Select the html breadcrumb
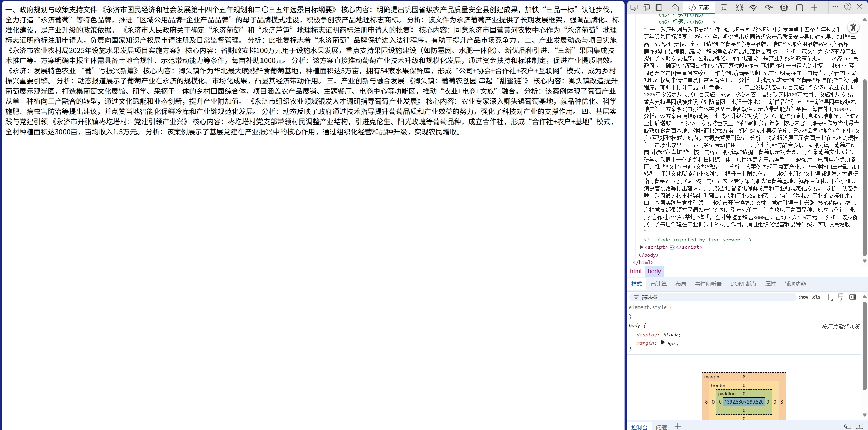The width and height of the screenshot is (868, 430). coord(635,271)
